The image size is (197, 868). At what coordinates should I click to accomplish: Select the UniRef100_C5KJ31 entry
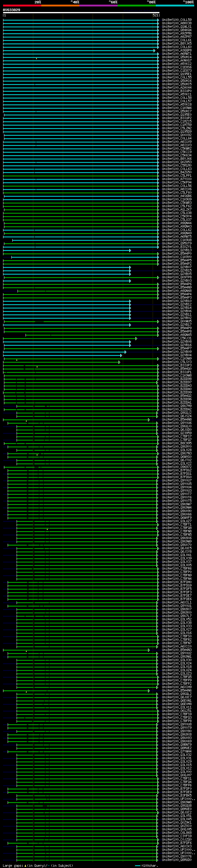(176, 338)
